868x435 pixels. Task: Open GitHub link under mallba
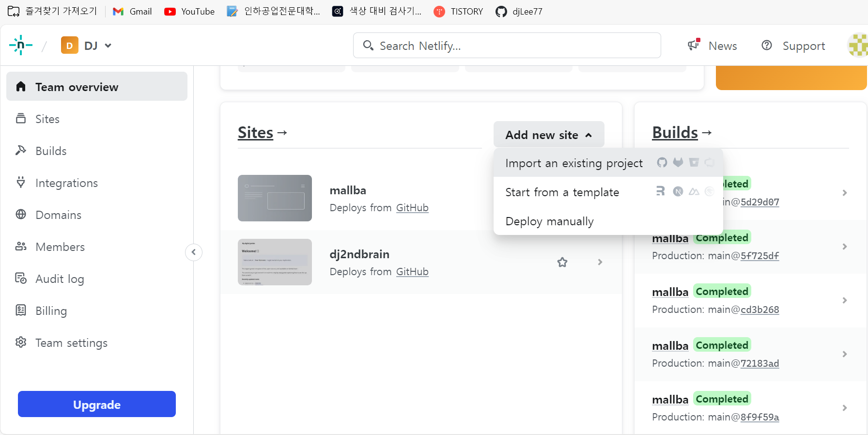tap(412, 208)
